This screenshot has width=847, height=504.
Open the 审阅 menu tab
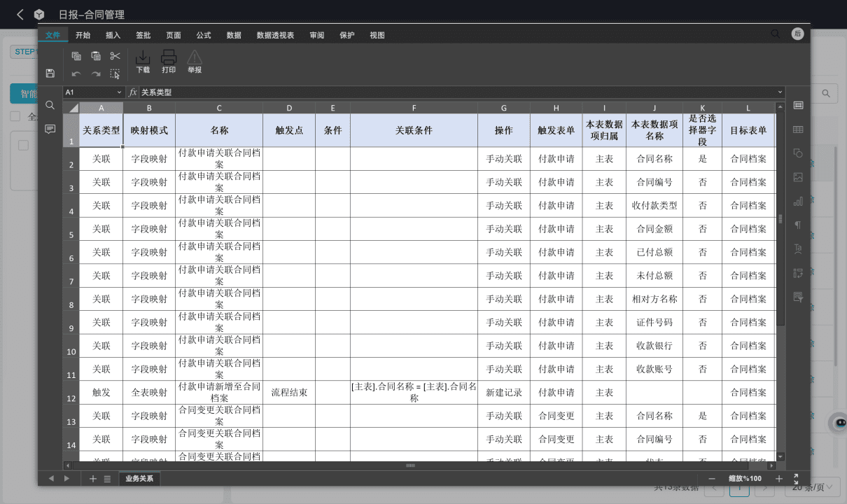(x=317, y=35)
